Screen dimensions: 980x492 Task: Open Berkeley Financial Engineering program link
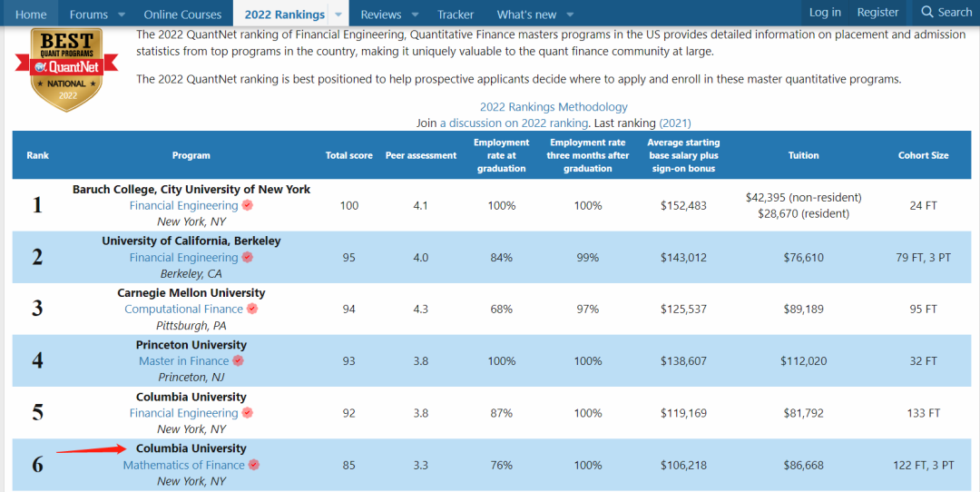click(183, 257)
